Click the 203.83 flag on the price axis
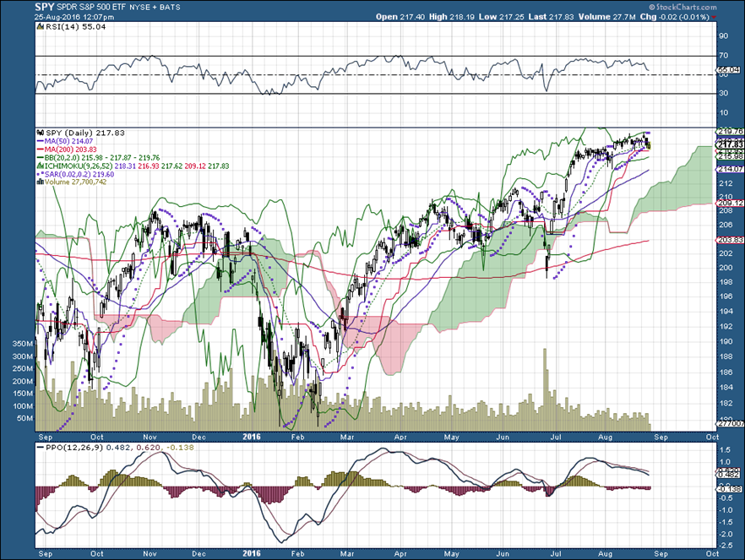The height and width of the screenshot is (560, 745). pos(730,241)
